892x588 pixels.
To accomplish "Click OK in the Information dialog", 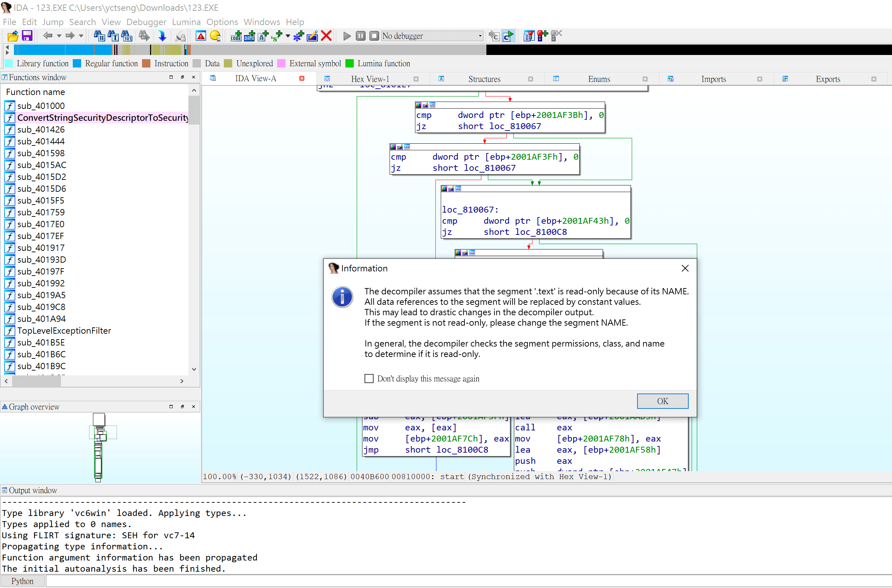I will (662, 401).
